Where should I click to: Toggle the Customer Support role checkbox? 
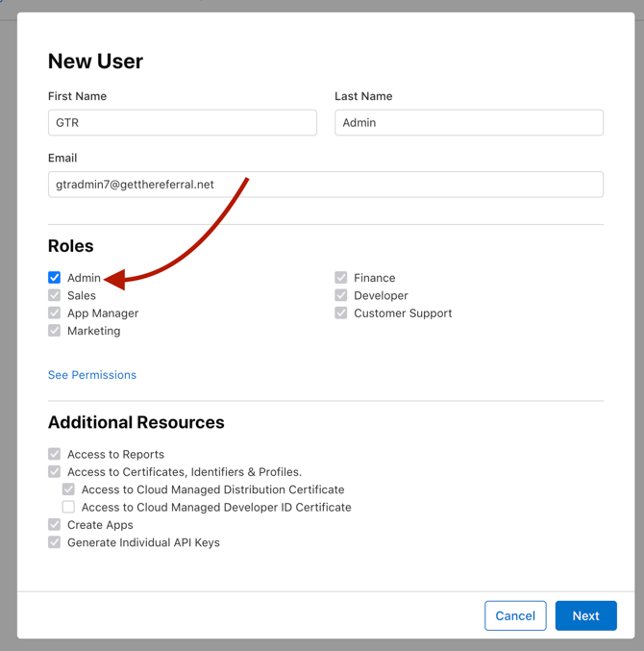click(341, 313)
